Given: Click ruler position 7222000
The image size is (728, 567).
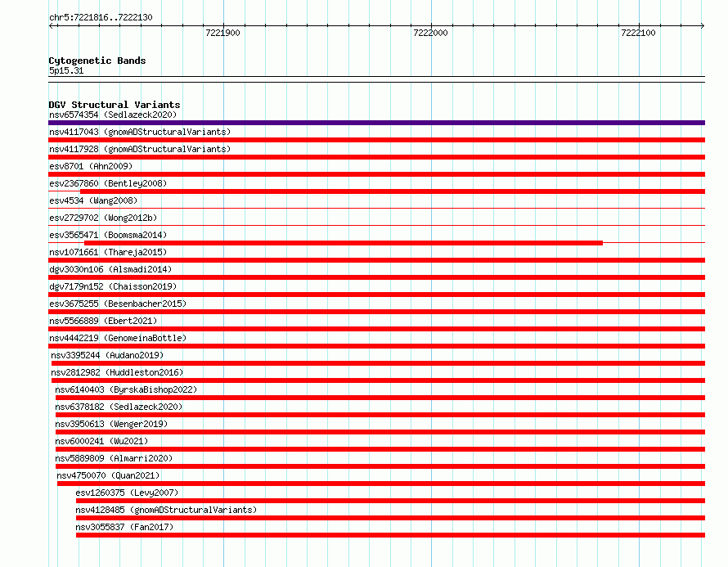Looking at the screenshot, I should click(x=430, y=33).
